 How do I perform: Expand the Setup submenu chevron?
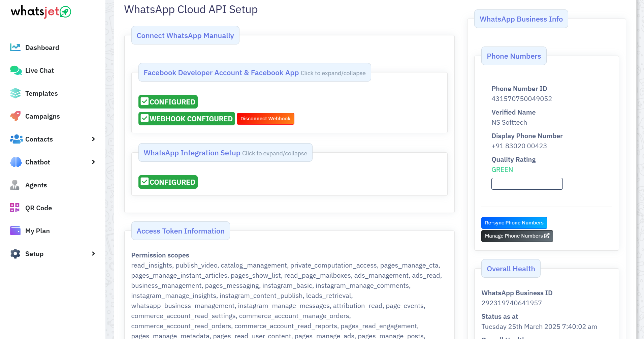click(x=93, y=254)
